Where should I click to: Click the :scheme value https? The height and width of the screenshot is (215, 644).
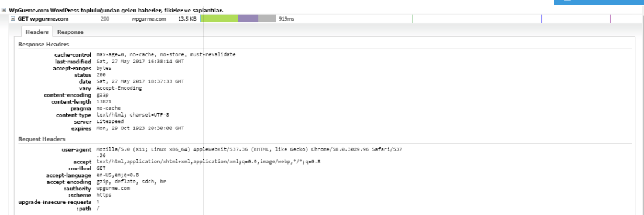(104, 195)
